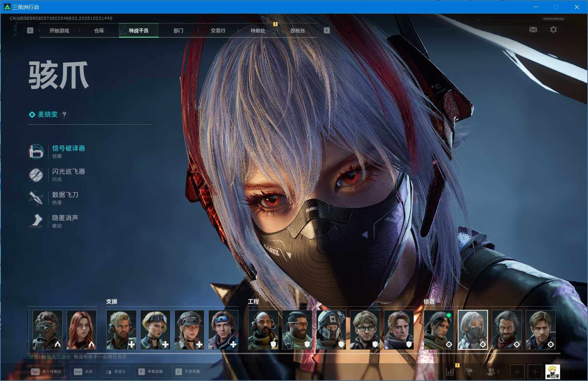Click the 隐匿消声 skill name
Screen dimensions: 588x381
65,218
